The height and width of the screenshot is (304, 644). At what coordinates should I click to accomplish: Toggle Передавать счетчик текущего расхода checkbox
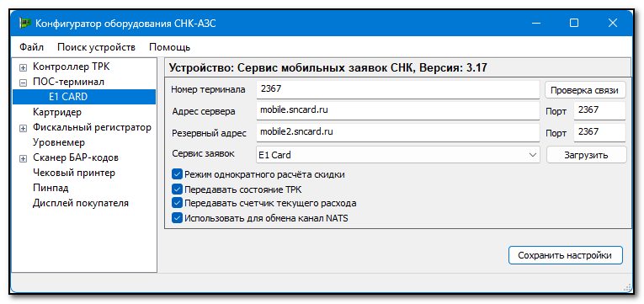[x=177, y=203]
